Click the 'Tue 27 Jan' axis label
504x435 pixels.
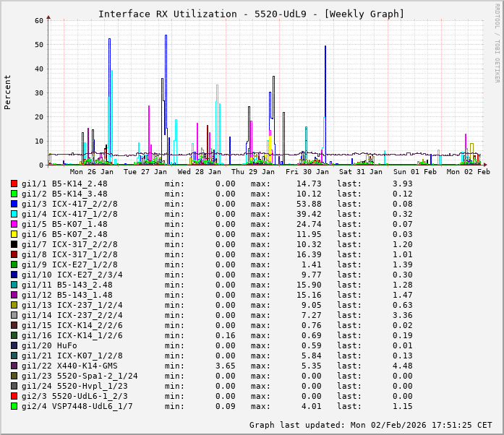tap(145, 172)
